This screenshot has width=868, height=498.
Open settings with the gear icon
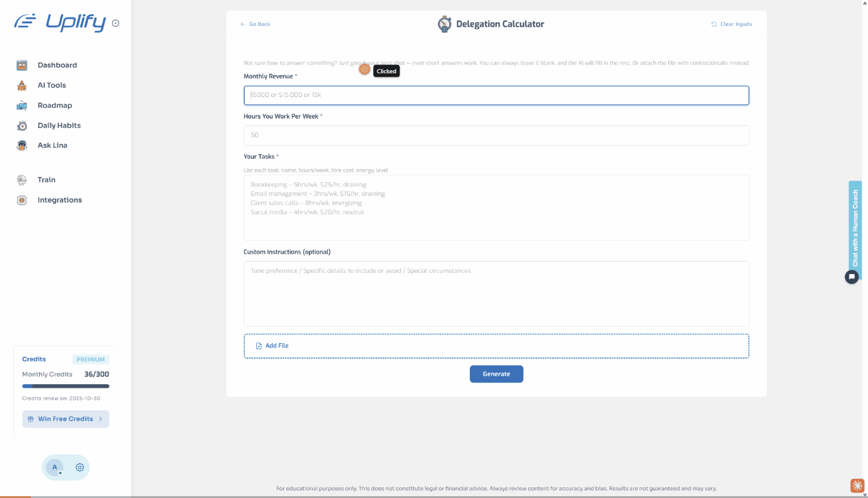coord(79,468)
